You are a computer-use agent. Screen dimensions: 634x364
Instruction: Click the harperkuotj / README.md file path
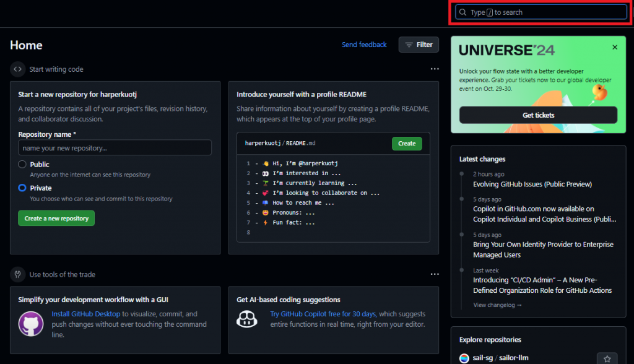pyautogui.click(x=280, y=143)
